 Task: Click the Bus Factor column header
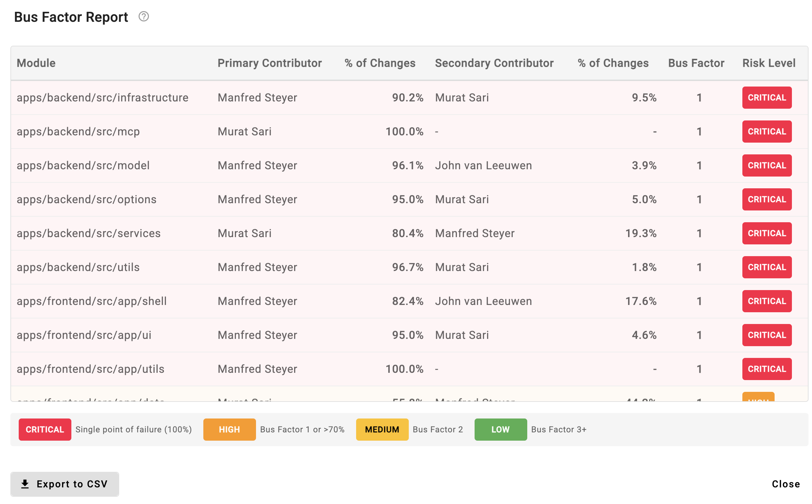pos(696,63)
